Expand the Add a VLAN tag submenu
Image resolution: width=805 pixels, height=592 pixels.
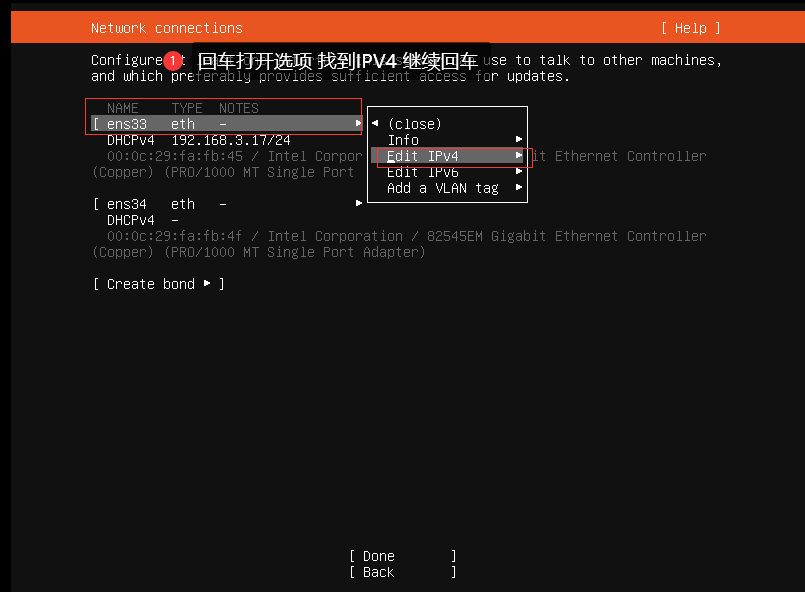(x=519, y=187)
